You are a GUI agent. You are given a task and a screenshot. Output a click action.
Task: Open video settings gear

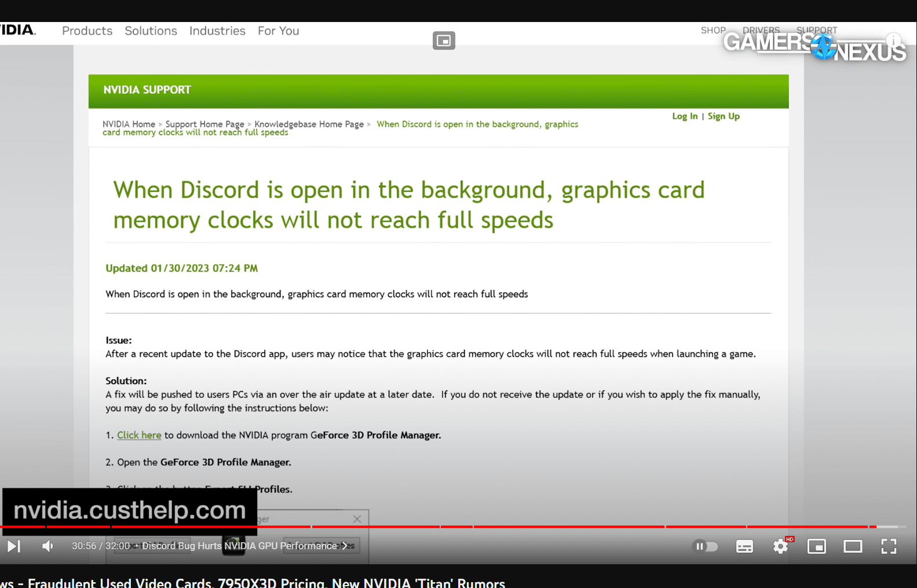(780, 546)
